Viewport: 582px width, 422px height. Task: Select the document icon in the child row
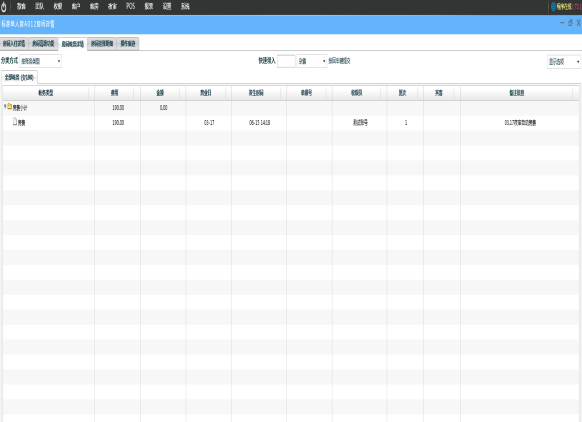[x=15, y=121]
